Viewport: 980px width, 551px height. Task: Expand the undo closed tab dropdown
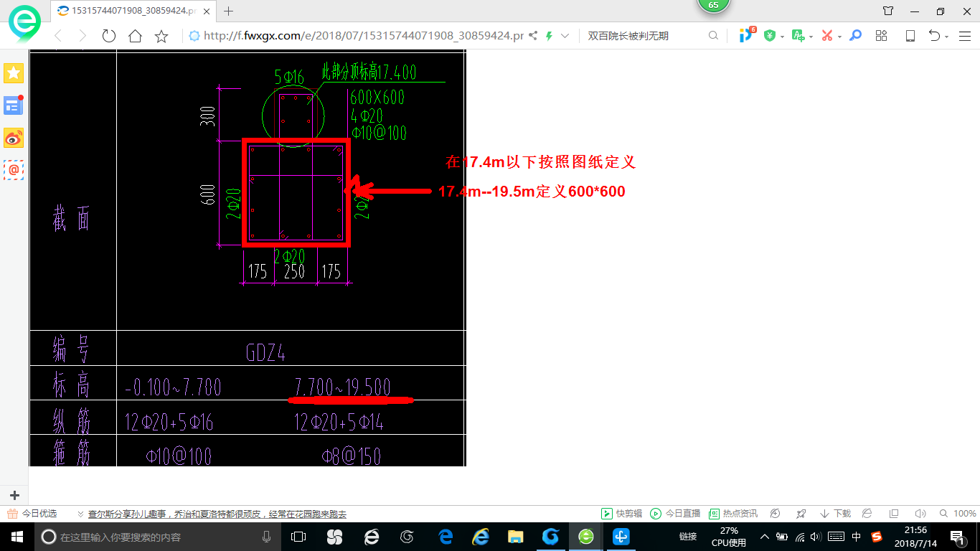pyautogui.click(x=947, y=37)
